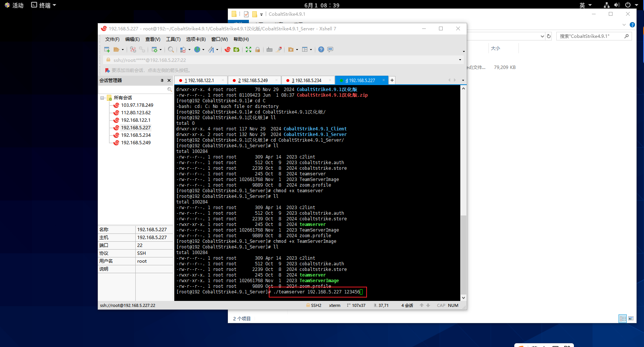Click the Reconnect chain icon
Screen dimensions: 644x347
point(142,49)
